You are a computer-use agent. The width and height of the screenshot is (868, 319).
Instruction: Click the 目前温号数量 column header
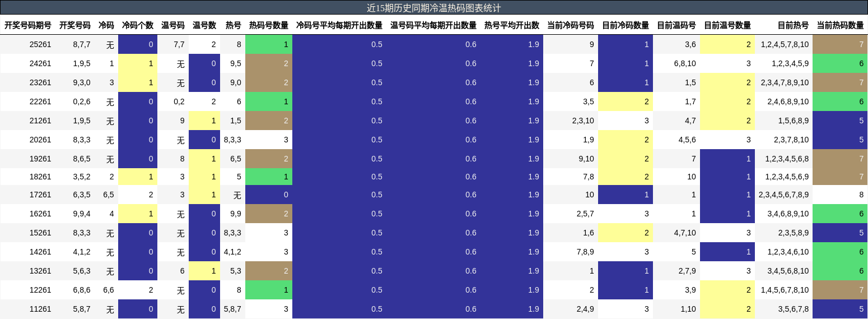(727, 25)
